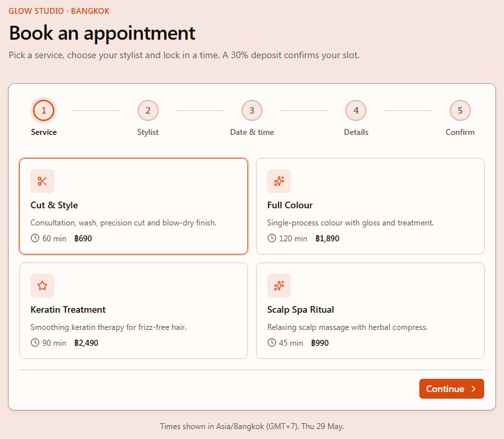
Task: Click the clock icon beside 90 min
Action: (34, 342)
